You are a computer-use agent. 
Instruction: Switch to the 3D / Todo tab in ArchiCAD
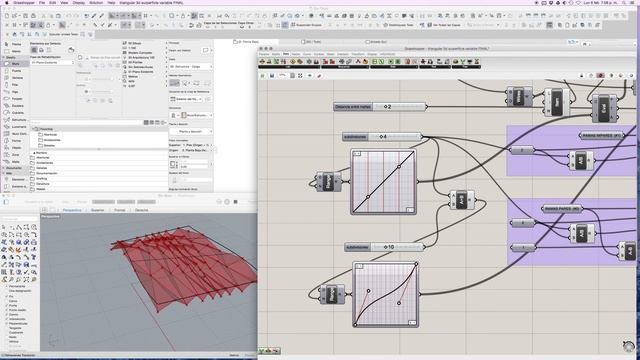[311, 42]
